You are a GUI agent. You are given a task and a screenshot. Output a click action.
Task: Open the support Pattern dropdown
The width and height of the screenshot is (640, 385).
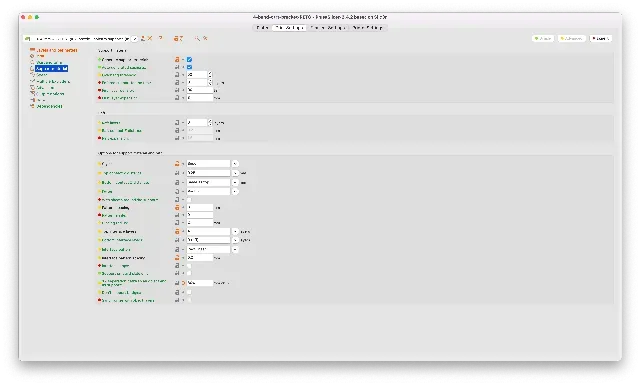click(235, 191)
